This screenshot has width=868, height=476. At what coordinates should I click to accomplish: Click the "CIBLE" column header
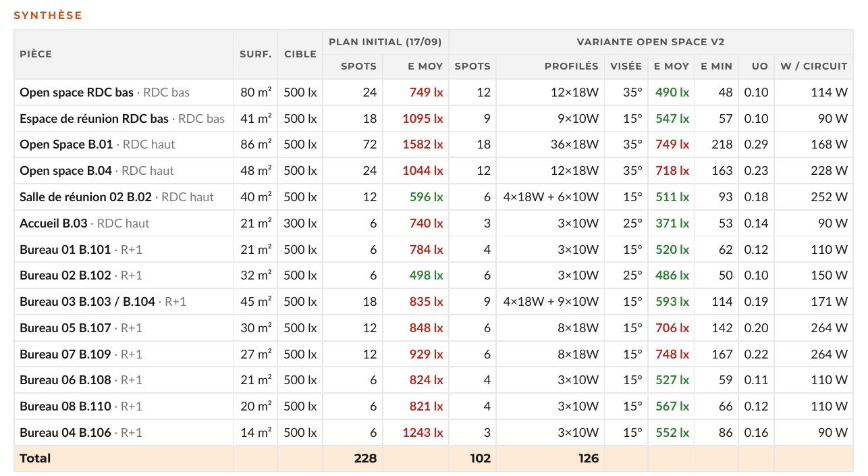(300, 54)
